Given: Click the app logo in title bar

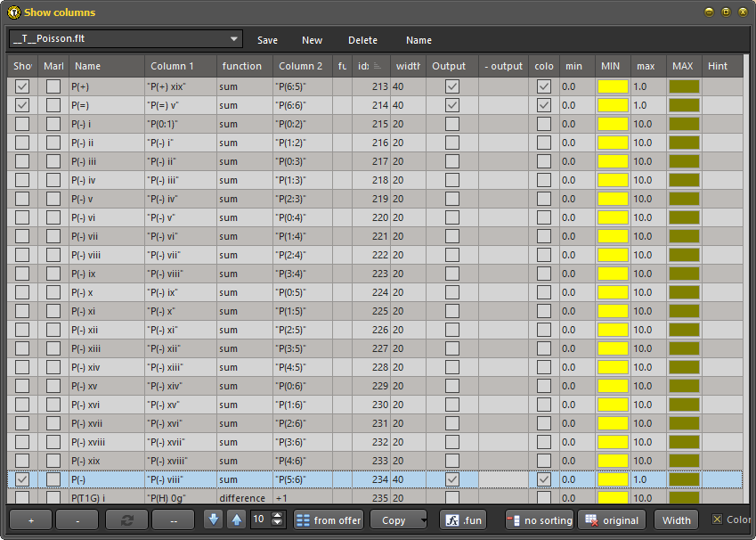Looking at the screenshot, I should [13, 12].
